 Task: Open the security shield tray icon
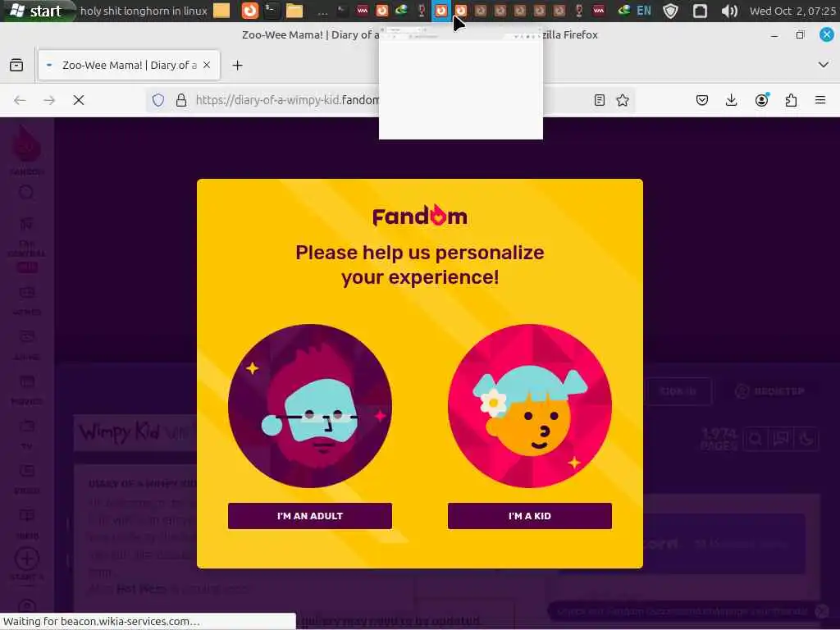coord(670,11)
